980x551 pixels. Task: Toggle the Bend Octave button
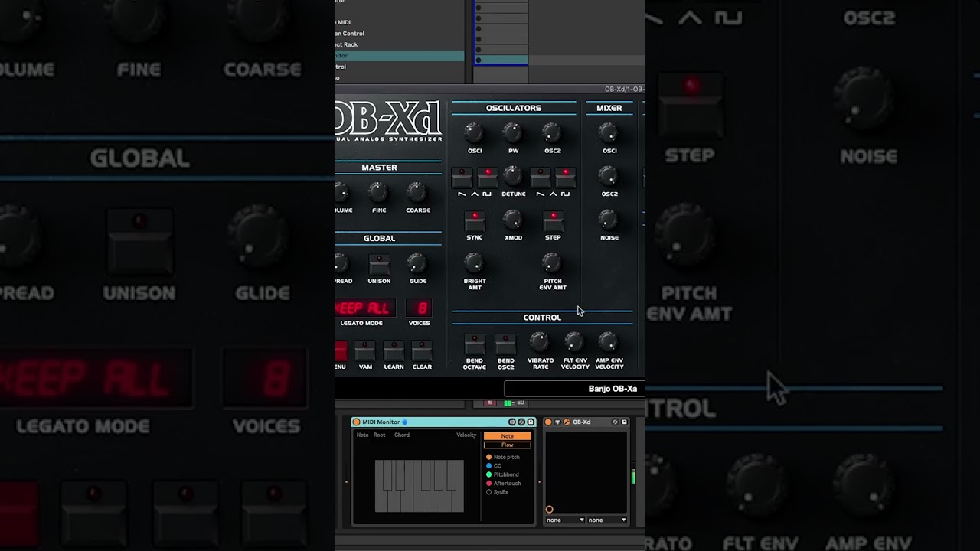pos(475,344)
